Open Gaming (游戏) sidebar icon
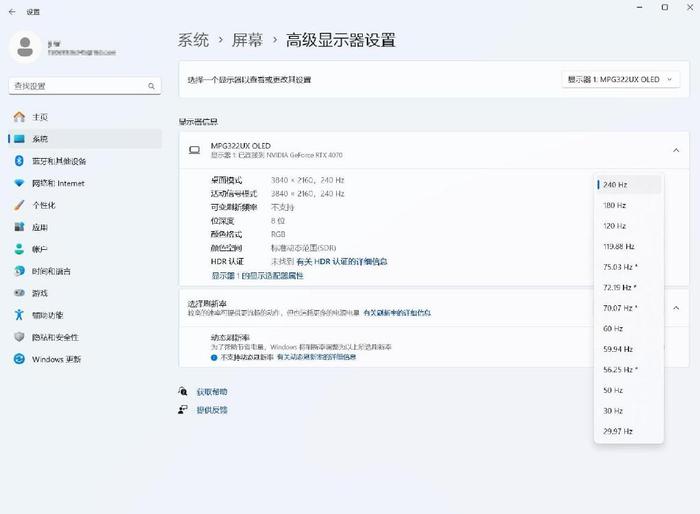The image size is (700, 514). [19, 293]
